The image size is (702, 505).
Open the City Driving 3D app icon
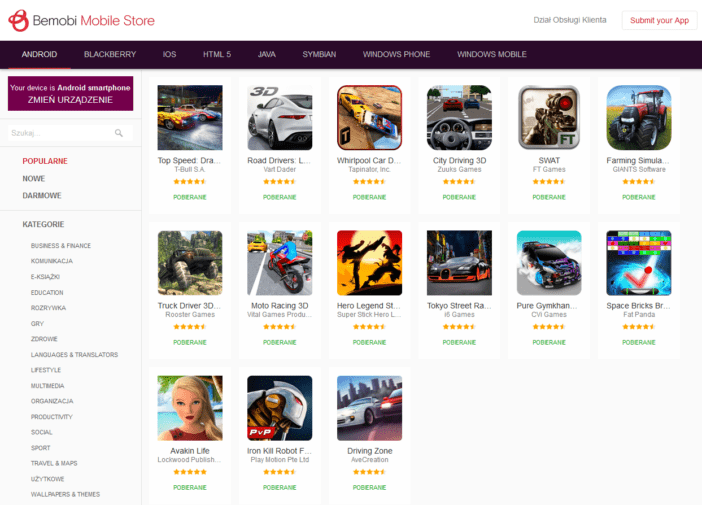(459, 118)
